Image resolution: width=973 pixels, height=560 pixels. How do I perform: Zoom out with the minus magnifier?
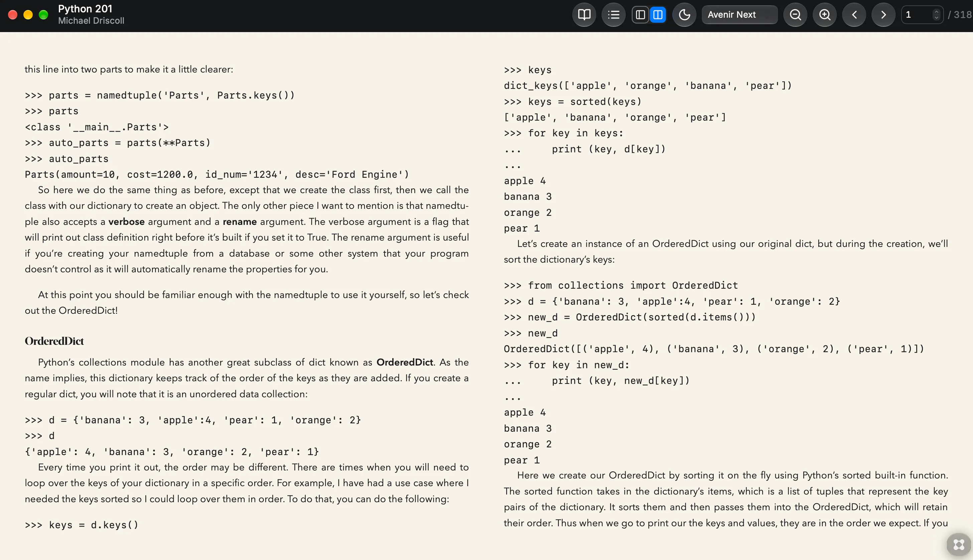pyautogui.click(x=795, y=15)
